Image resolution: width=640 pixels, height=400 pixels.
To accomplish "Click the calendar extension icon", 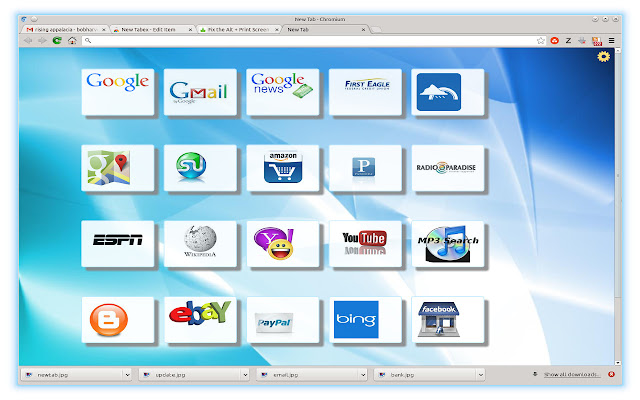I will (x=597, y=41).
